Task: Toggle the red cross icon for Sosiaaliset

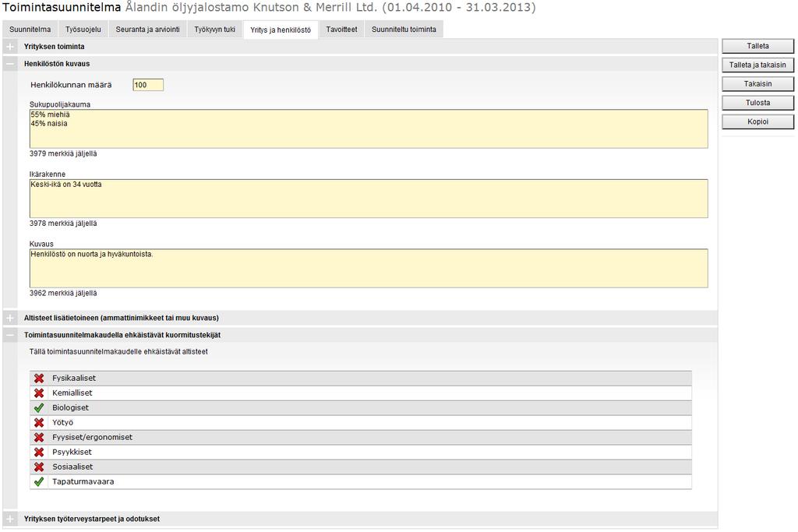Action: click(39, 467)
